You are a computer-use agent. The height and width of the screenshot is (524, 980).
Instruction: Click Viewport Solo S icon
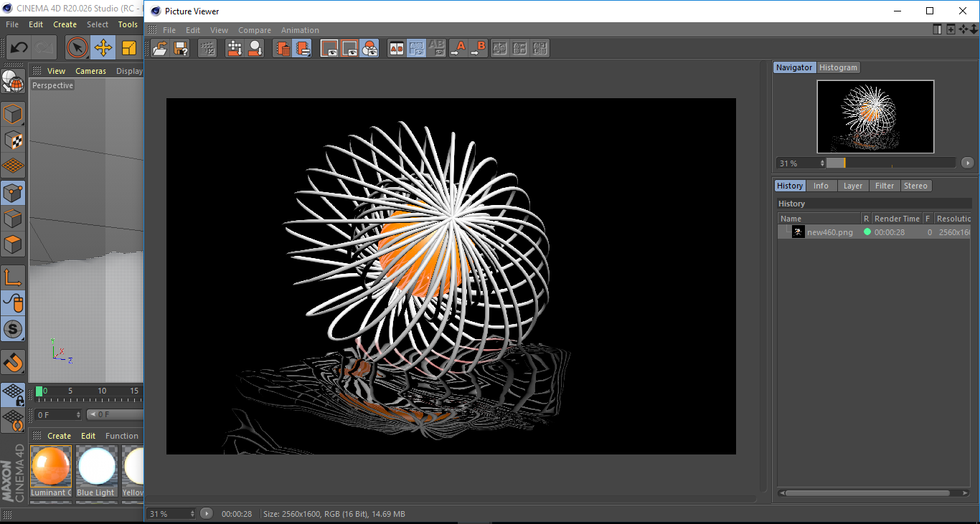(13, 329)
